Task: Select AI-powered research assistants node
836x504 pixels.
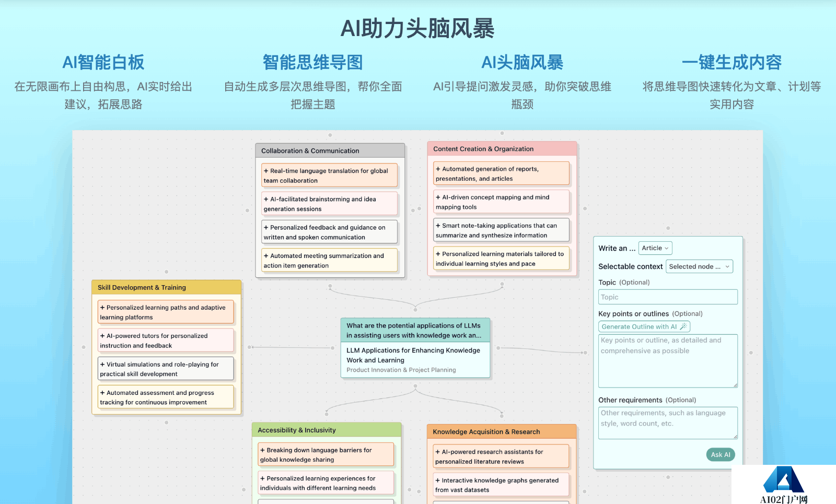Action: point(501,456)
